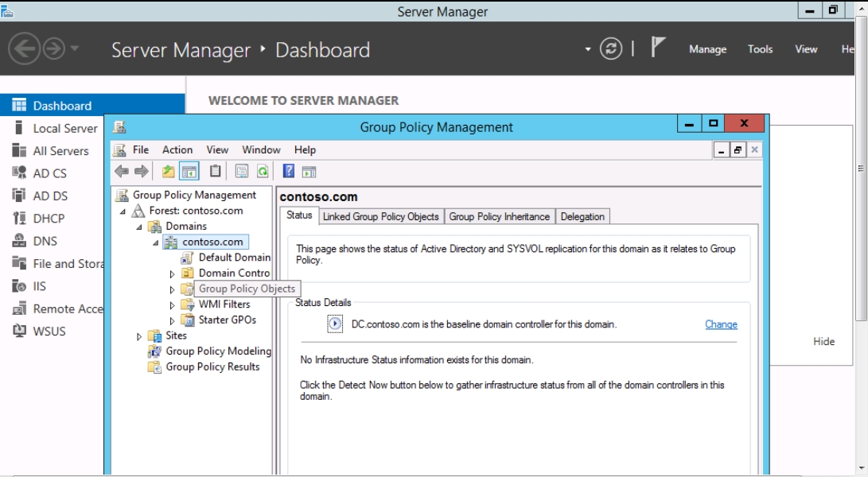Select Group Policy Modeling in tree

click(x=218, y=351)
